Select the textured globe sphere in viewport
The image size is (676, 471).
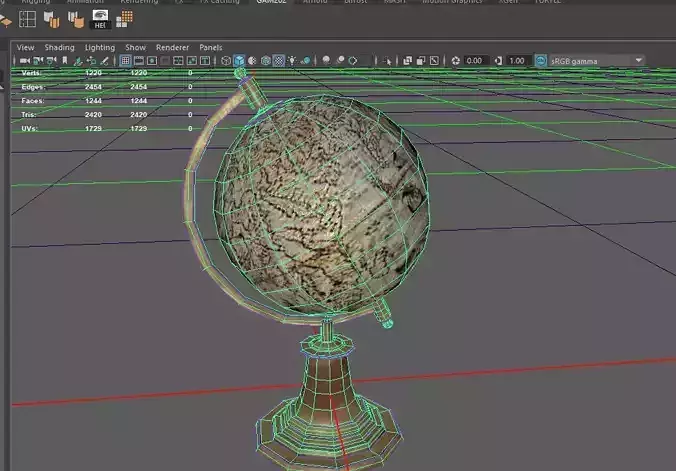[321, 205]
